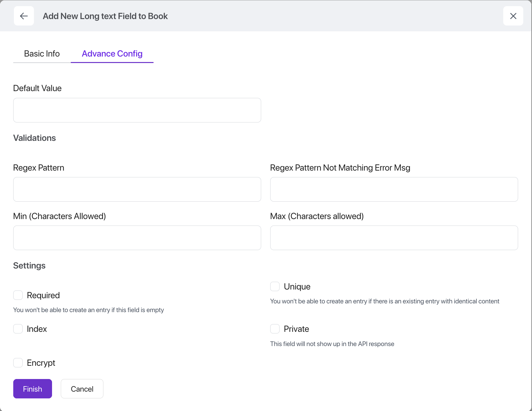Focus the Default Value input field
532x411 pixels.
(x=137, y=110)
